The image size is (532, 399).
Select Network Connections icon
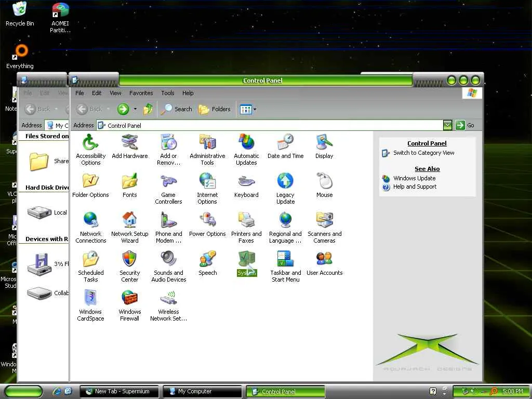[x=90, y=228]
